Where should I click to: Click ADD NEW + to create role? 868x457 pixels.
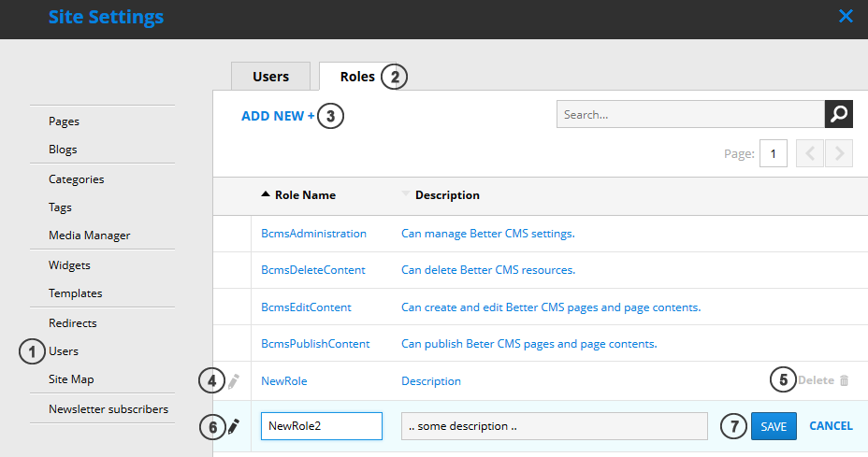278,116
